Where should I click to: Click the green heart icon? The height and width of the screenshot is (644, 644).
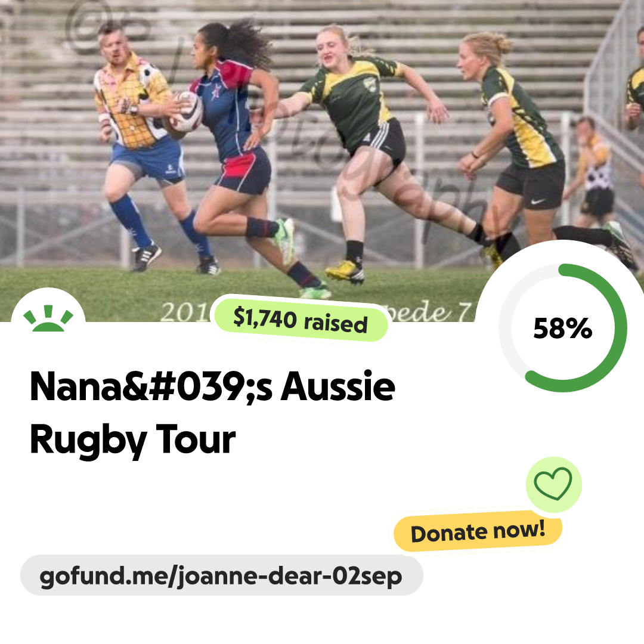[553, 484]
